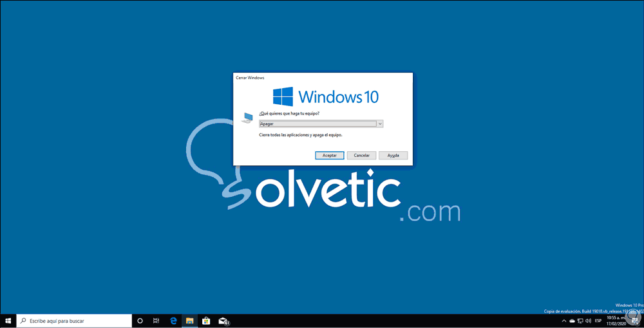Screen dimensions: 644x328
Task: Launch Microsoft Edge from the taskbar
Action: [x=173, y=321]
